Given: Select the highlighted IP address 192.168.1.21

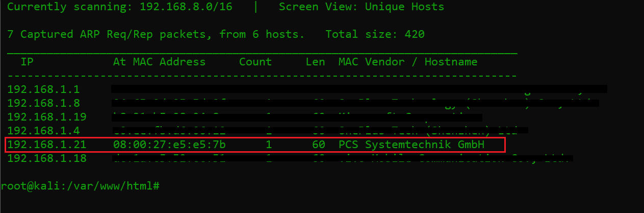Looking at the screenshot, I should [46, 145].
